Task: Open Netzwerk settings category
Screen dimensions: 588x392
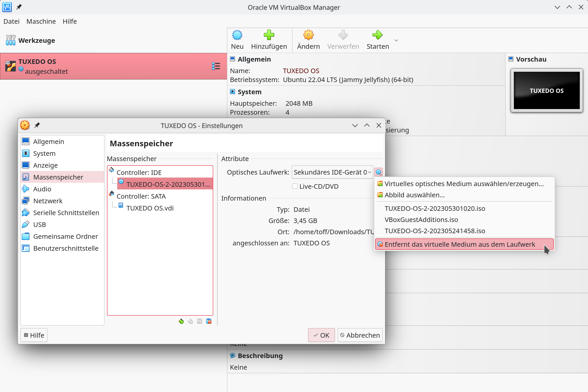Action: (62, 201)
